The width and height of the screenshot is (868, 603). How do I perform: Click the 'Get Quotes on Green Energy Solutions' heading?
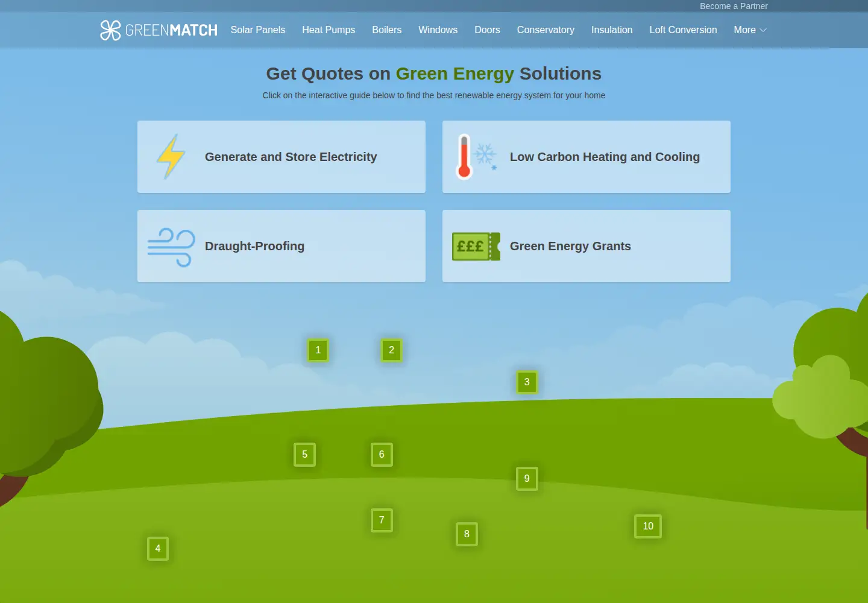click(x=434, y=74)
